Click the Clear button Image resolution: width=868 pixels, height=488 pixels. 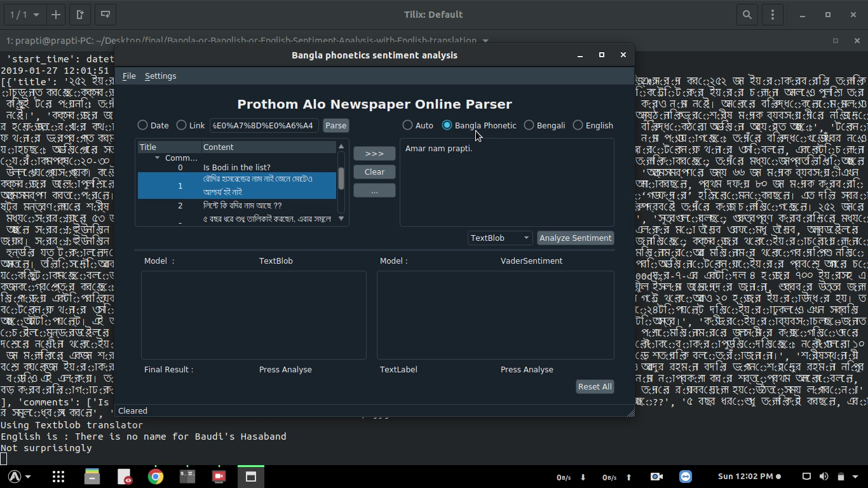tap(374, 172)
